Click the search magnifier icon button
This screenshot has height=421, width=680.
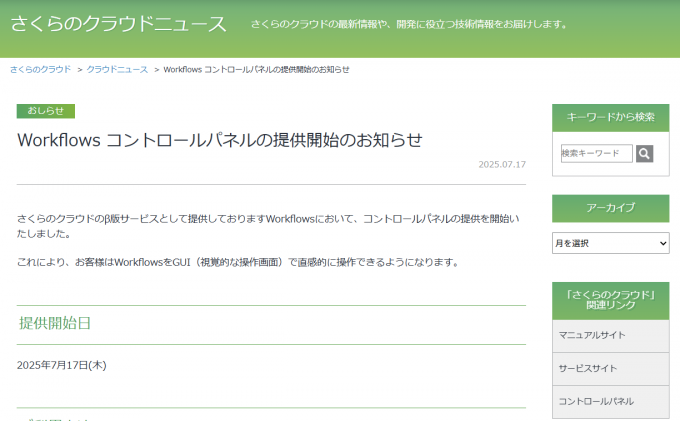click(x=644, y=153)
